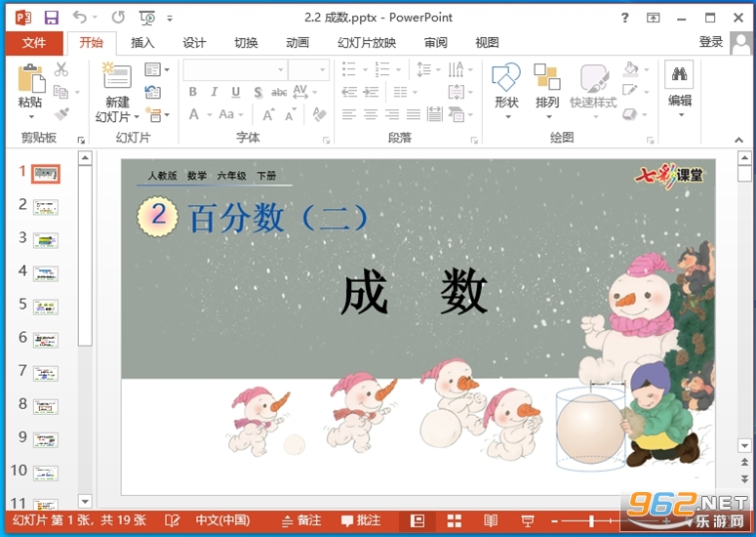Open the slide layout dropdown
Image resolution: width=756 pixels, height=537 pixels.
(x=157, y=69)
